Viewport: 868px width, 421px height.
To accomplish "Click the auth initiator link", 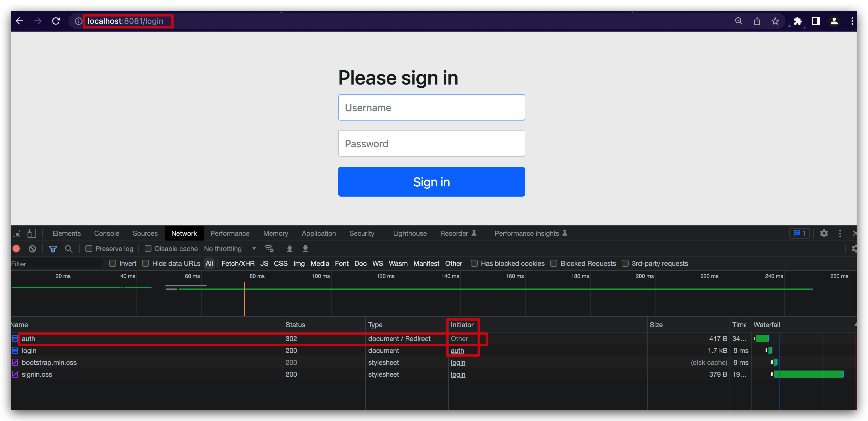I will pos(457,351).
